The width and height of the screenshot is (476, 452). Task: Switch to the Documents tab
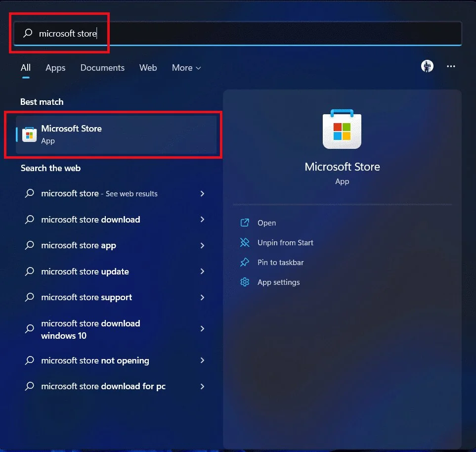click(102, 67)
